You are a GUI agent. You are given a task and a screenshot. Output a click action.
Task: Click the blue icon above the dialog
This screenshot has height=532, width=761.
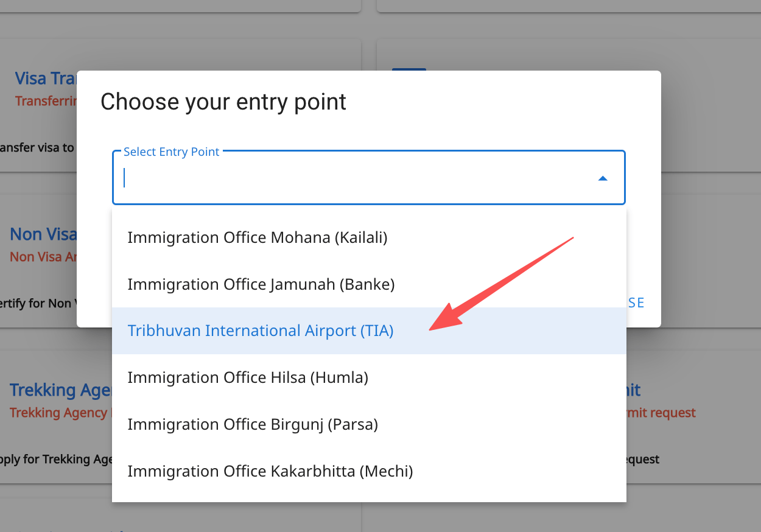tap(409, 69)
